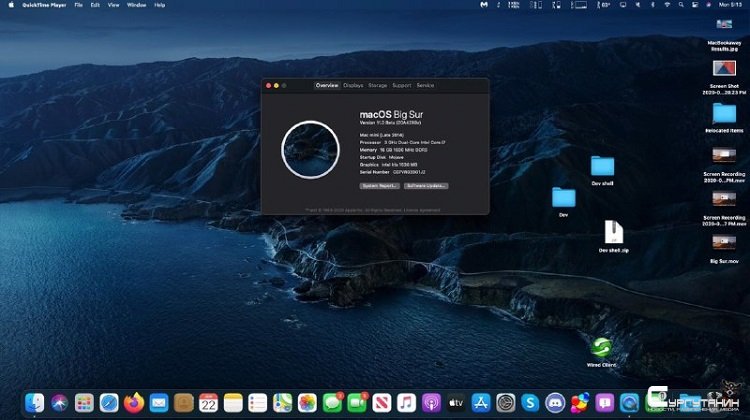Image resolution: width=750 pixels, height=420 pixels.
Task: Open the Edit menu
Action: point(95,5)
